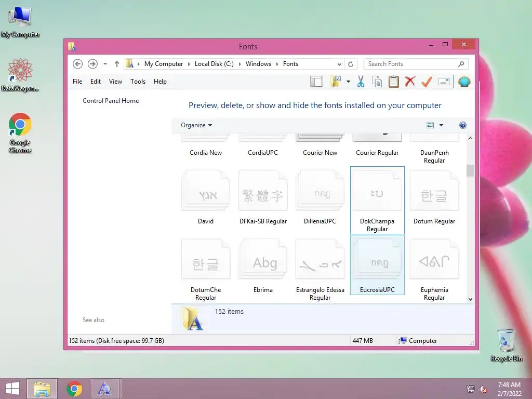Open the Organize dropdown
The image size is (532, 399).
(x=196, y=125)
